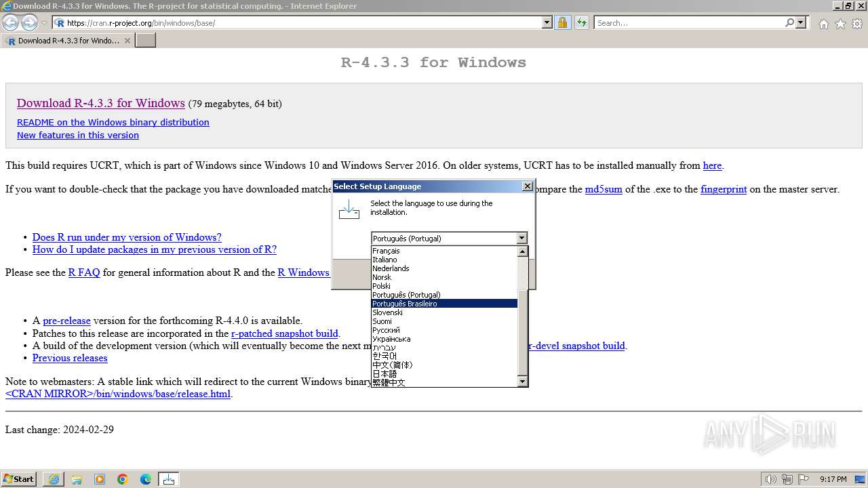Open r-devel snapshot build link
Viewport: 868px width, 488px height.
pyautogui.click(x=576, y=346)
